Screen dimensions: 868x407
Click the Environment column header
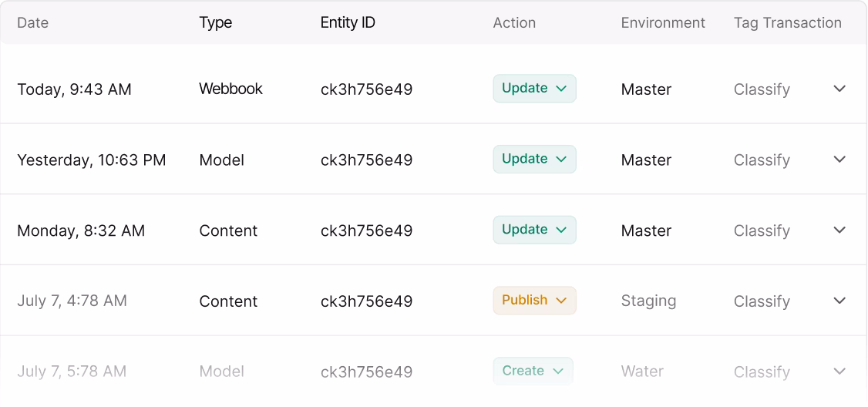pos(663,23)
